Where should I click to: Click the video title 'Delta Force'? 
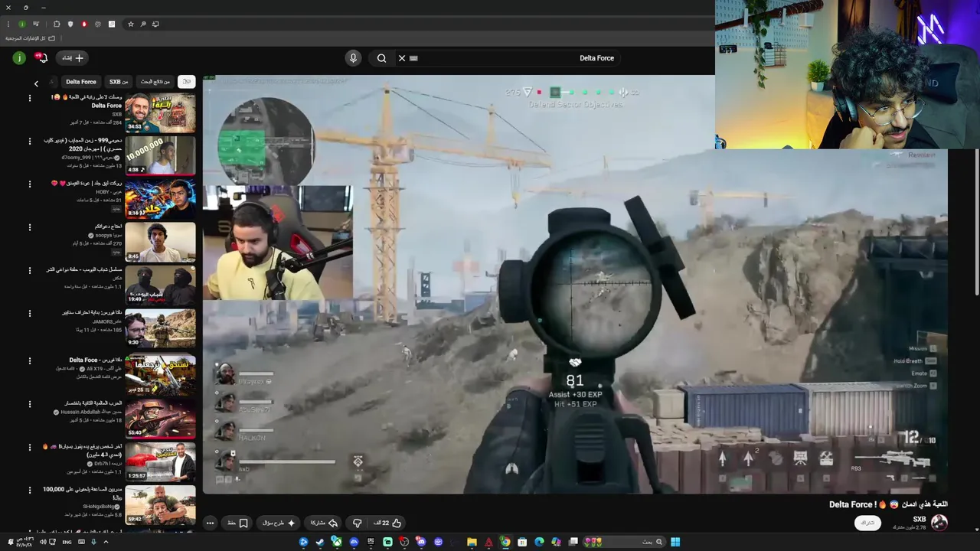(x=888, y=504)
